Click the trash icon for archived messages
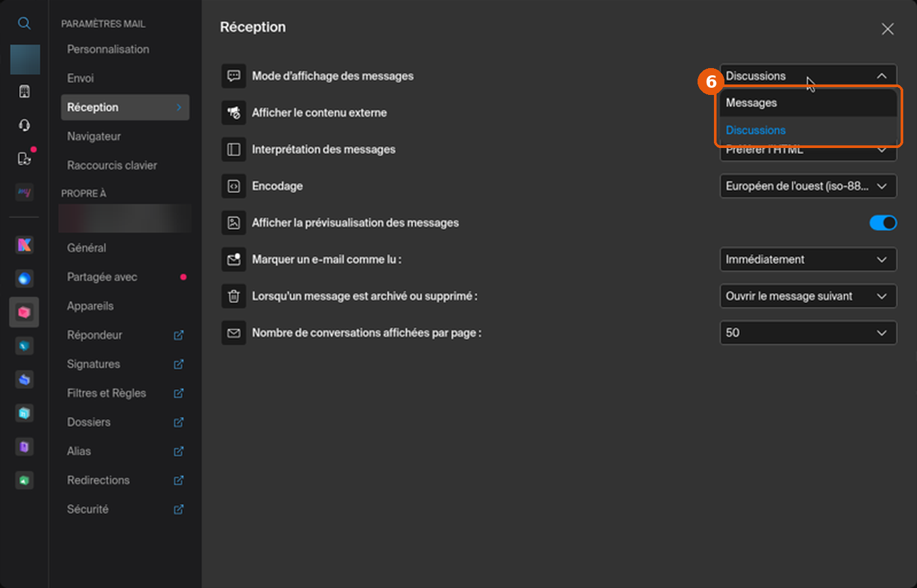The image size is (917, 588). [234, 296]
